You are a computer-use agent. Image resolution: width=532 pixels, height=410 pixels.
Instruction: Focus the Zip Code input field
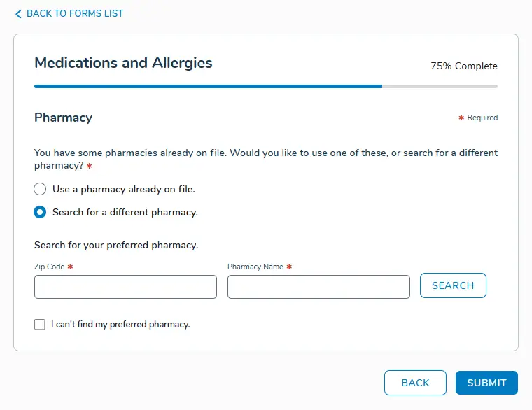(125, 287)
